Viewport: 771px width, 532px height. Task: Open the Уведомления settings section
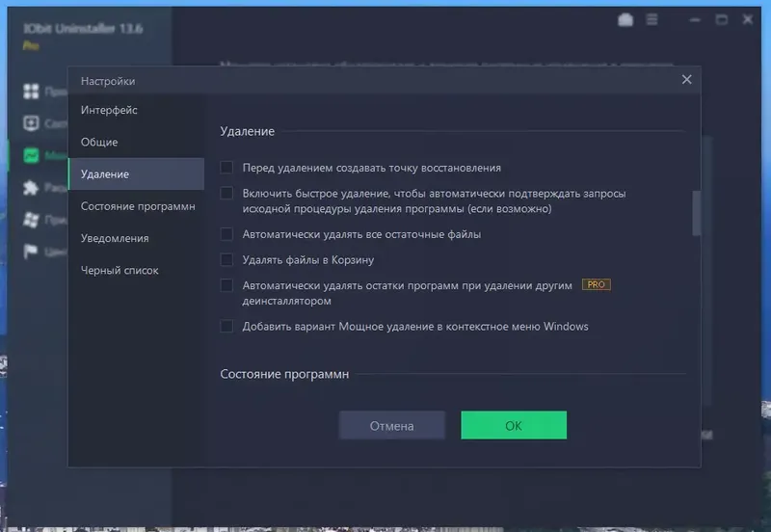pos(115,238)
